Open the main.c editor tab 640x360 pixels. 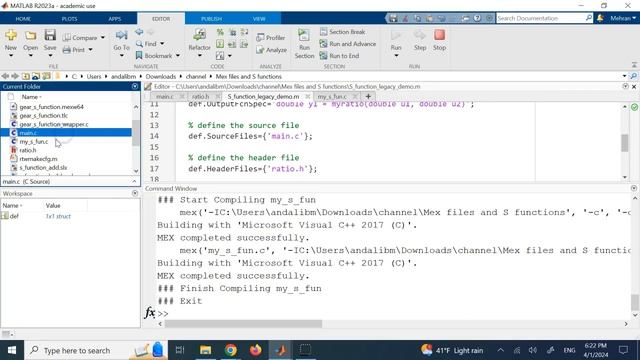tap(165, 97)
